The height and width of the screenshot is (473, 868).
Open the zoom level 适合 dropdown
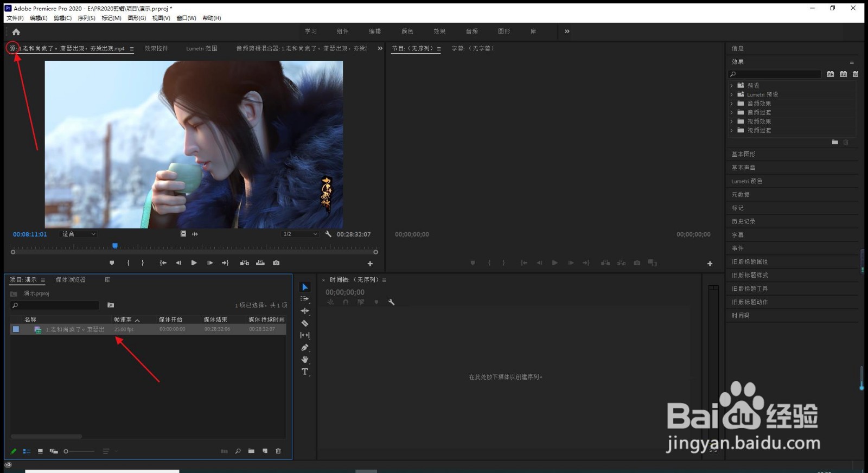pos(79,234)
